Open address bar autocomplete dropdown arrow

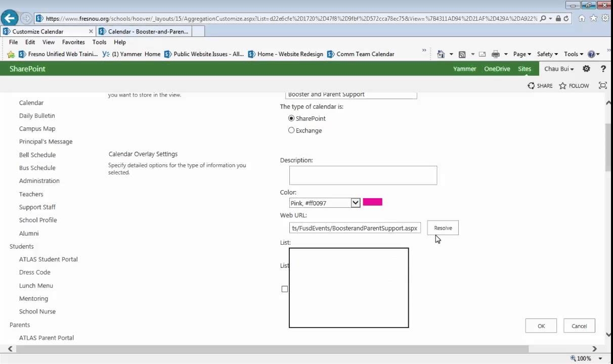coord(550,18)
